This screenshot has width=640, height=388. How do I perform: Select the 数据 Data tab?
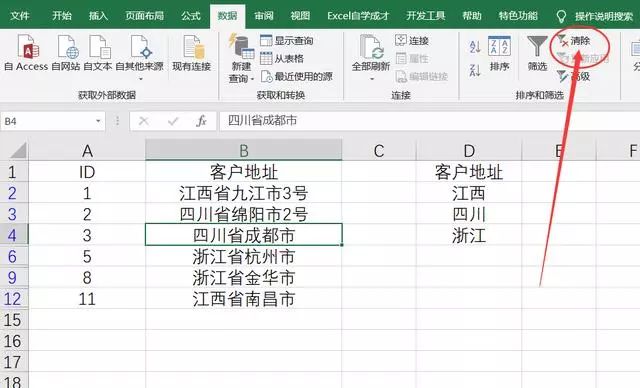[x=227, y=16]
